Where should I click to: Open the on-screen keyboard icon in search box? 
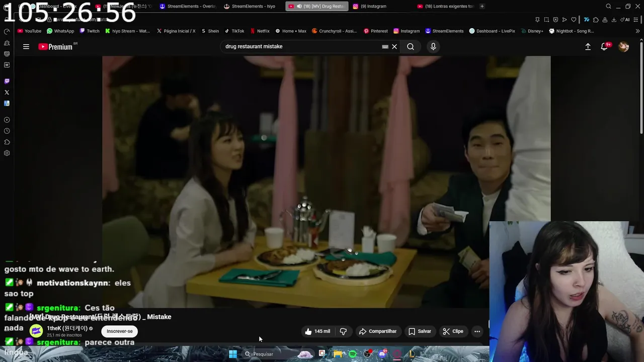(385, 47)
